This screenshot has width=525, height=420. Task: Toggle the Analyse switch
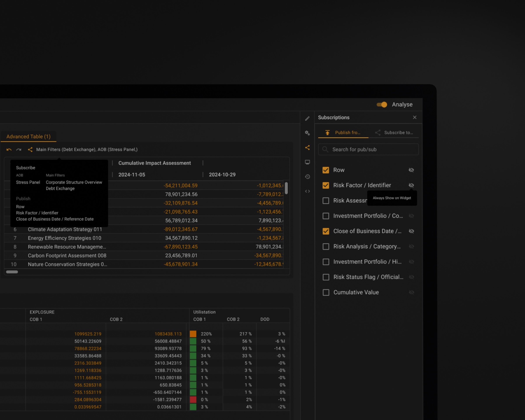[381, 104]
